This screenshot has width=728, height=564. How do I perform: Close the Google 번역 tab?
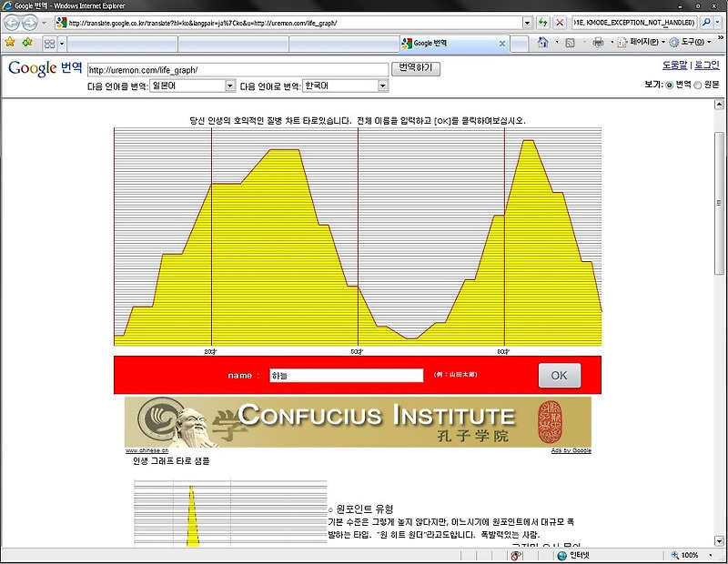point(502,44)
